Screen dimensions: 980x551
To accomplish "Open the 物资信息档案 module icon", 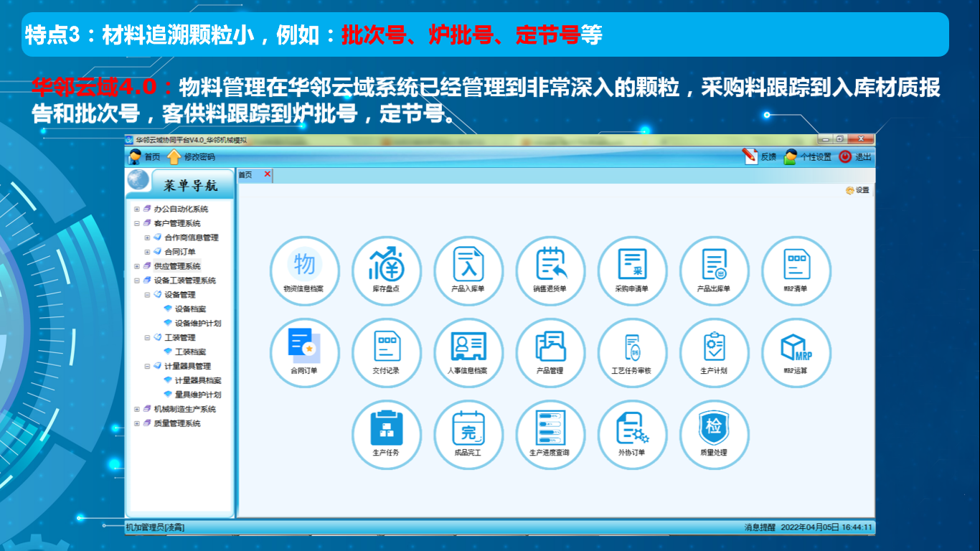I will (x=304, y=270).
